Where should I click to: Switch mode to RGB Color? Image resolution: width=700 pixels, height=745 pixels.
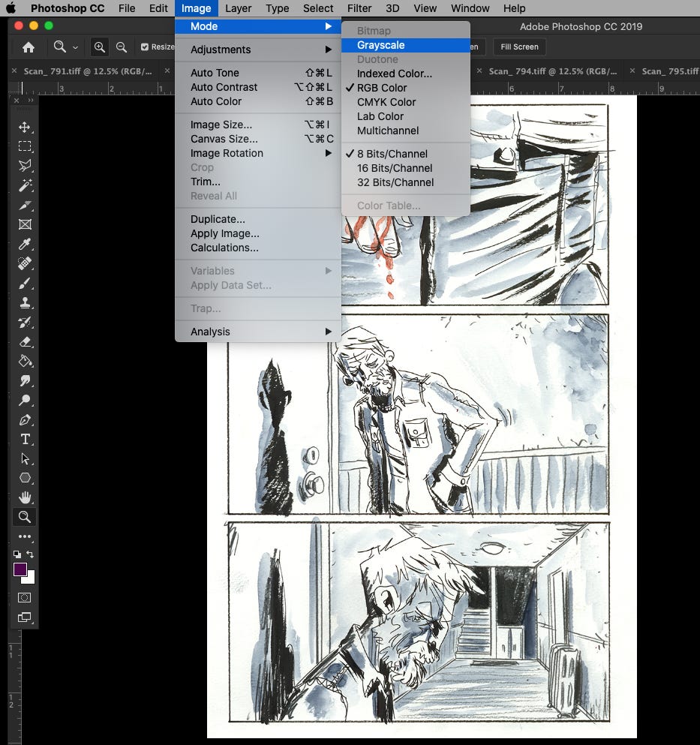tap(406, 88)
